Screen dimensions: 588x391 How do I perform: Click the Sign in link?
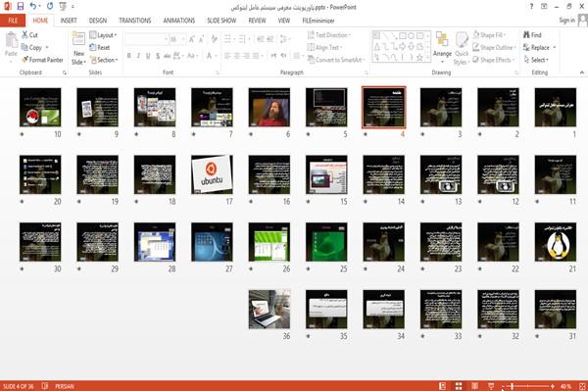[567, 21]
